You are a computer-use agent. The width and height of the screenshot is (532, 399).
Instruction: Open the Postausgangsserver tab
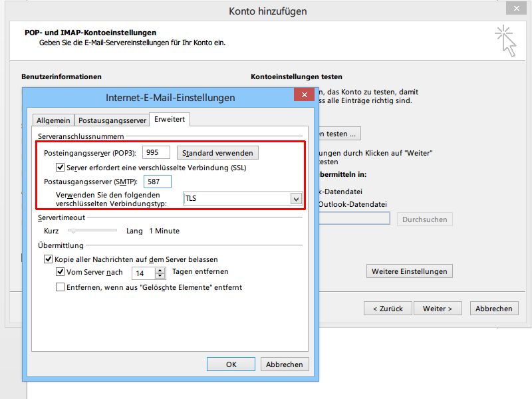click(112, 120)
